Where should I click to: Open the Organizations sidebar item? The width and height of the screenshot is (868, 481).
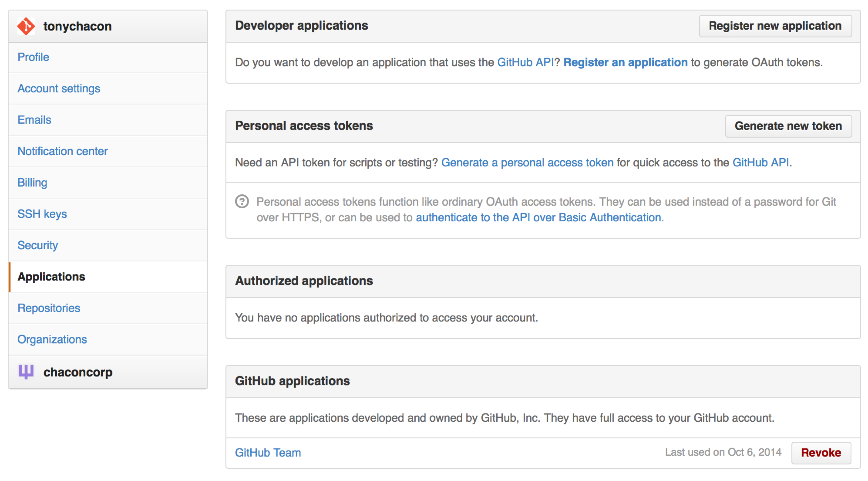click(52, 339)
